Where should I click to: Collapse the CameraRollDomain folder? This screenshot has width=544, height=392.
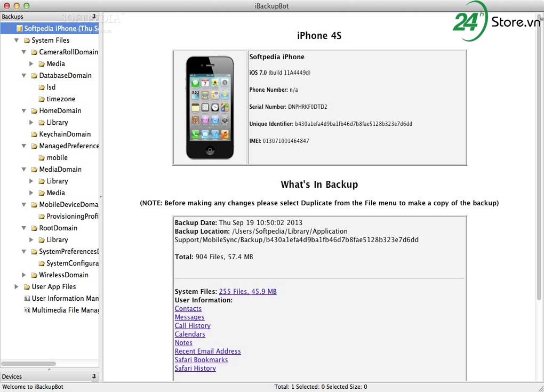pos(24,52)
